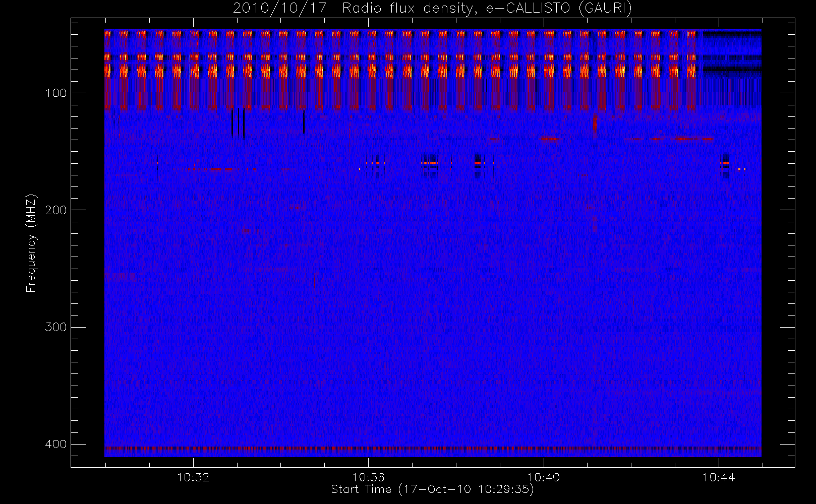Click the 'Frequency (MHZ)' axis label
This screenshot has width=816, height=504.
(x=31, y=243)
